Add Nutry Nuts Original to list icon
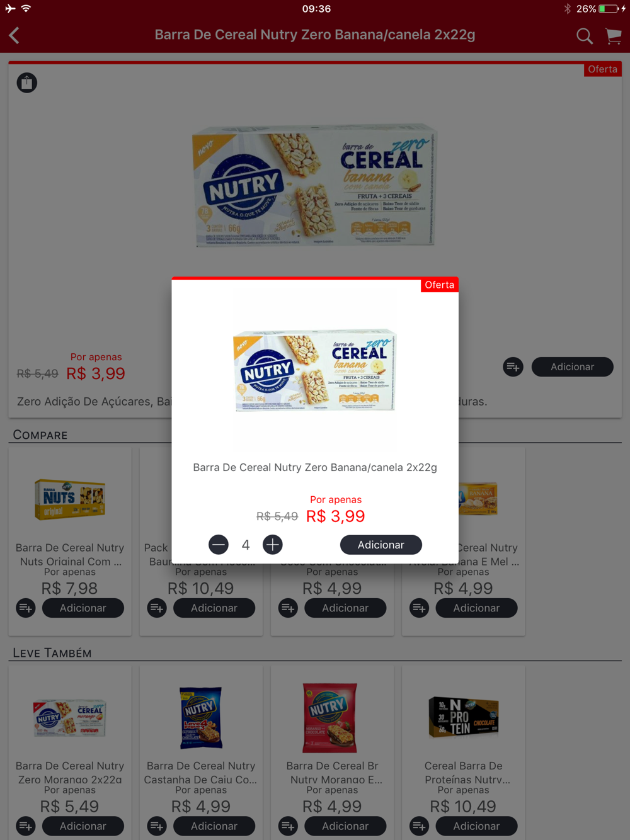The height and width of the screenshot is (840, 630). tap(26, 608)
